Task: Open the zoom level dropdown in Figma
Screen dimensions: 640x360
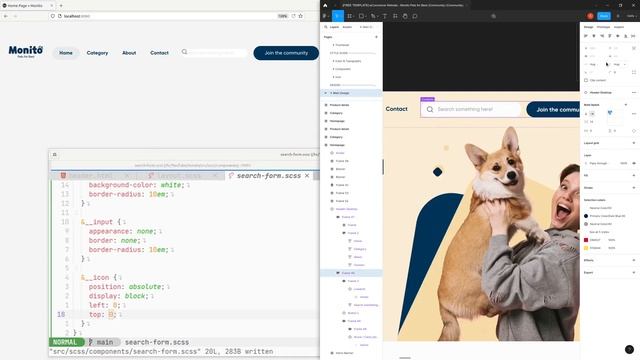Action: click(x=631, y=16)
